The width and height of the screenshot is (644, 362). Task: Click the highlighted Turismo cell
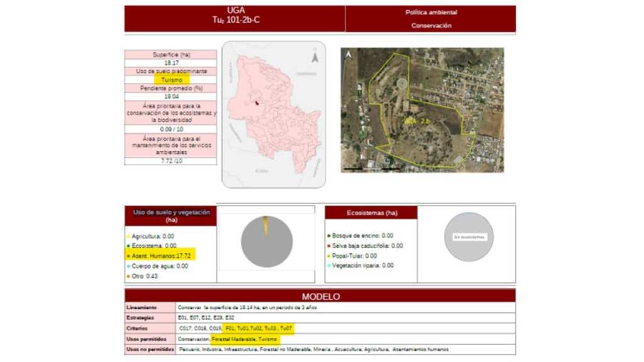tap(171, 80)
